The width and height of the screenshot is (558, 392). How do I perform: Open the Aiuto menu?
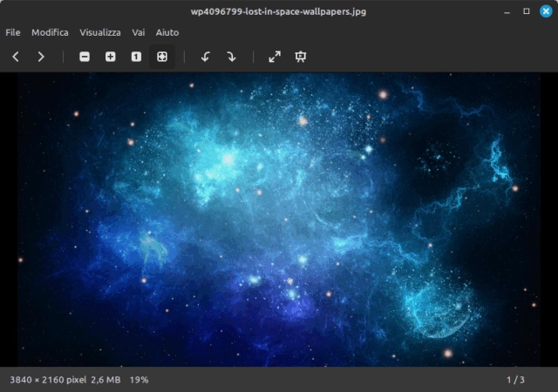pos(167,32)
